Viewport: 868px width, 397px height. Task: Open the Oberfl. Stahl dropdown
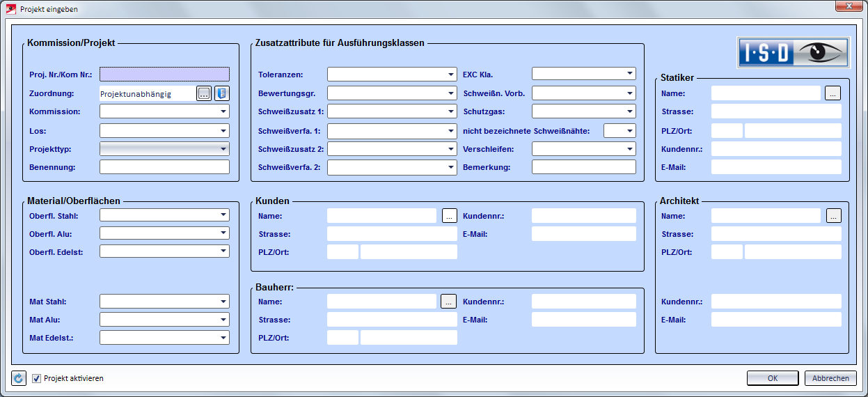click(x=223, y=215)
